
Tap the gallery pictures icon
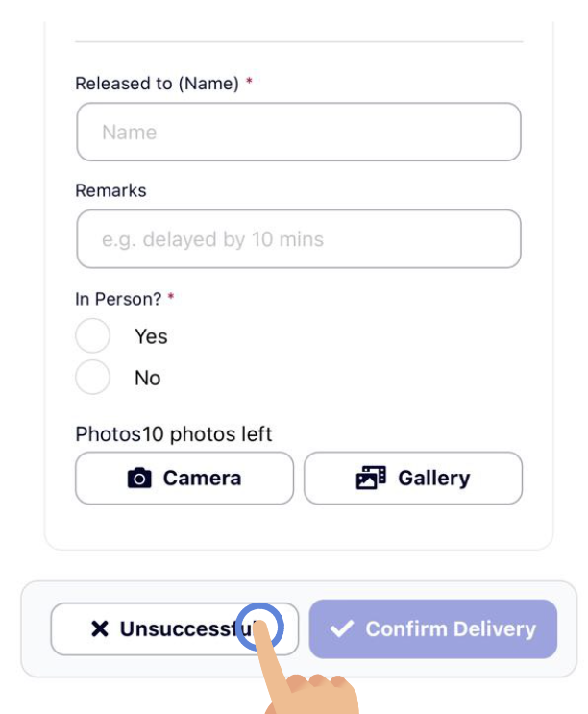(371, 478)
